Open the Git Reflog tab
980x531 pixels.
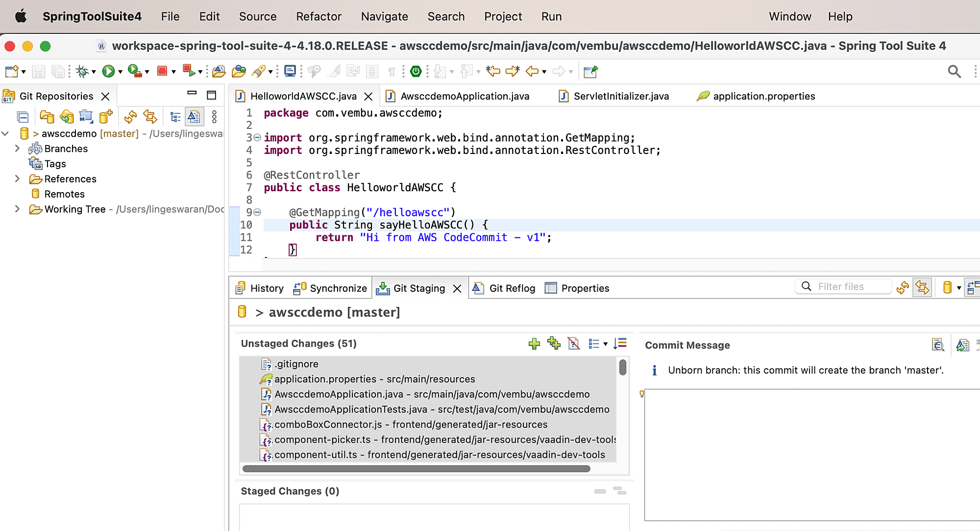(x=504, y=288)
